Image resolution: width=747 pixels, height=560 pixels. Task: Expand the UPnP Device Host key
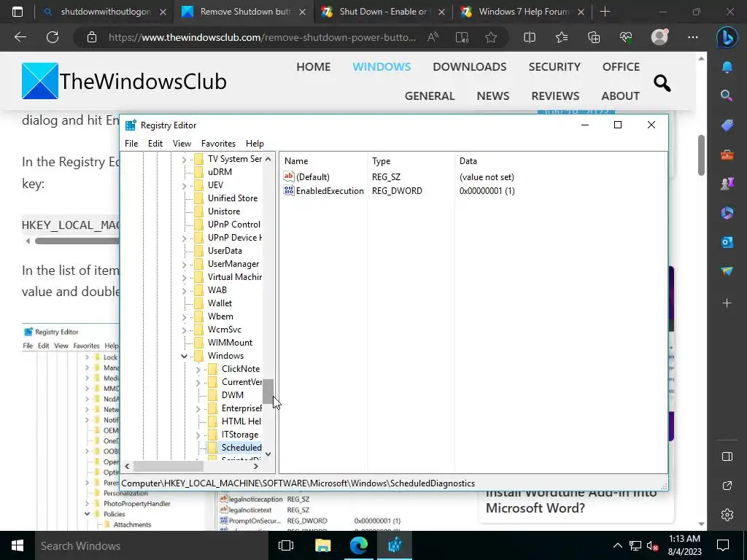tap(184, 238)
